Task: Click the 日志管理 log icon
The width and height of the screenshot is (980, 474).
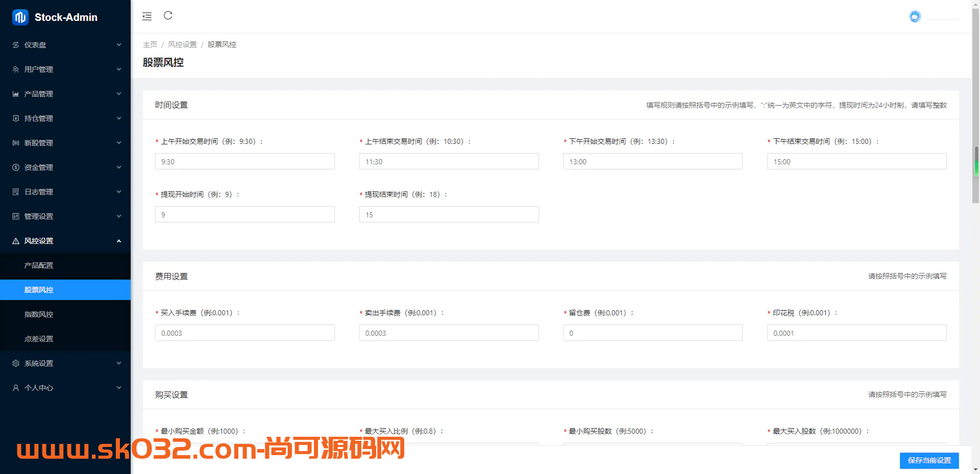Action: 16,192
